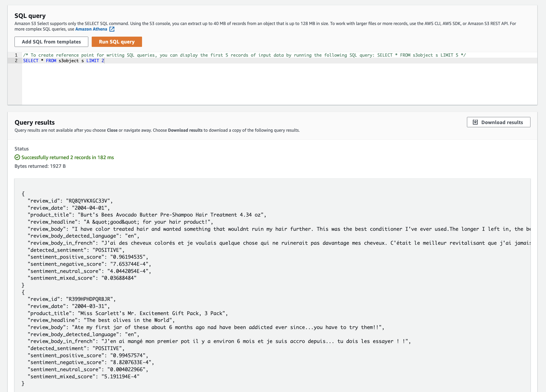
Task: Click the green success checkmark icon
Action: pyautogui.click(x=17, y=157)
